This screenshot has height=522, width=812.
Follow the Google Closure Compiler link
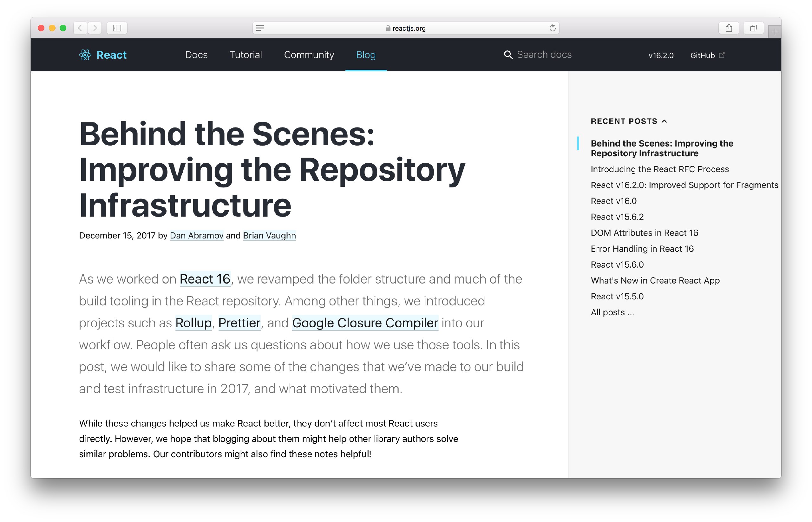(x=365, y=323)
